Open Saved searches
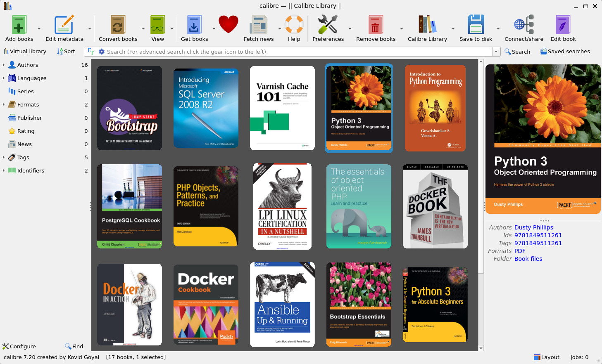This screenshot has width=602, height=364. tap(565, 52)
